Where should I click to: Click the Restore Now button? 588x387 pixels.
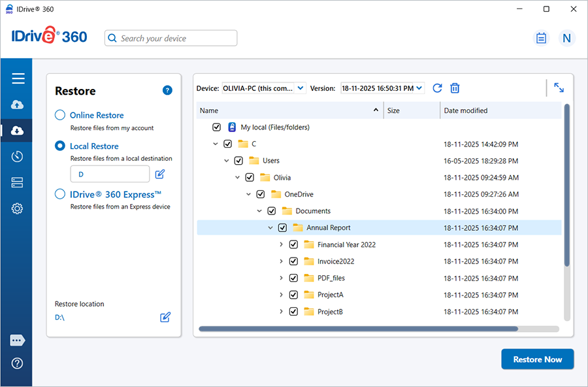537,359
